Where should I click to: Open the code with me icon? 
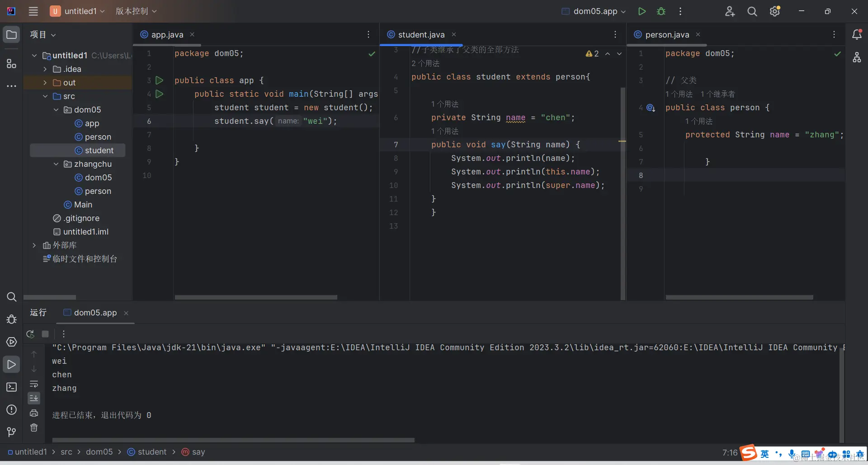(730, 11)
